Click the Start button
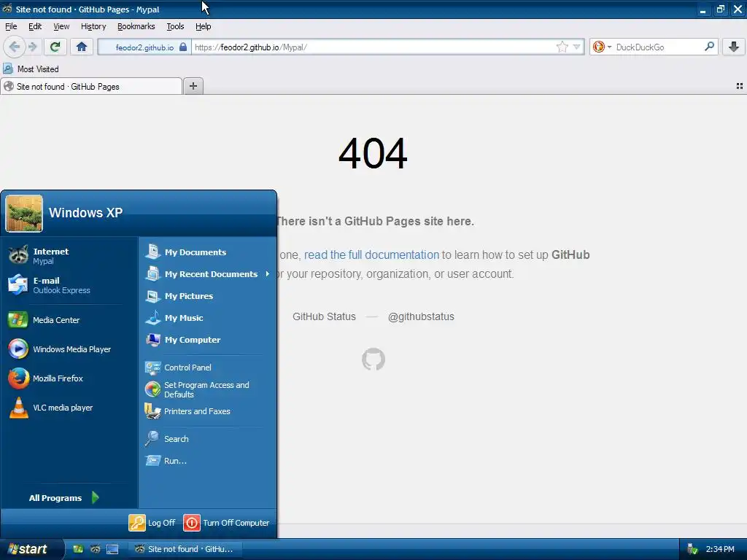747x560 pixels. tap(31, 549)
